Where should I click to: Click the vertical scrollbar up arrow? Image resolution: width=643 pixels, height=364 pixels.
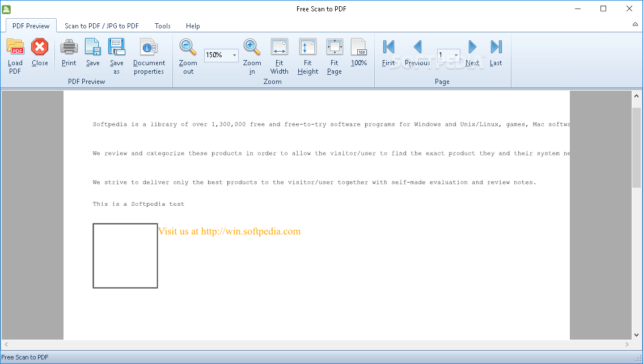(636, 96)
